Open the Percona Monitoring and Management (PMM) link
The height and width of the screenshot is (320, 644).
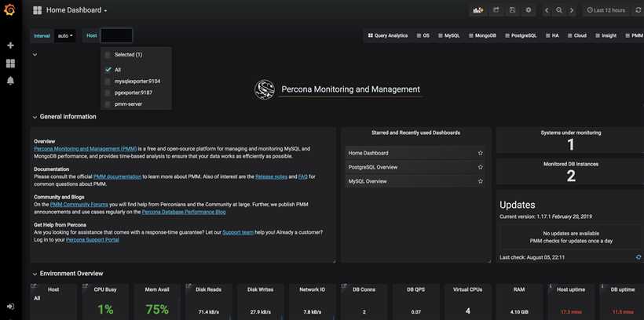point(86,149)
